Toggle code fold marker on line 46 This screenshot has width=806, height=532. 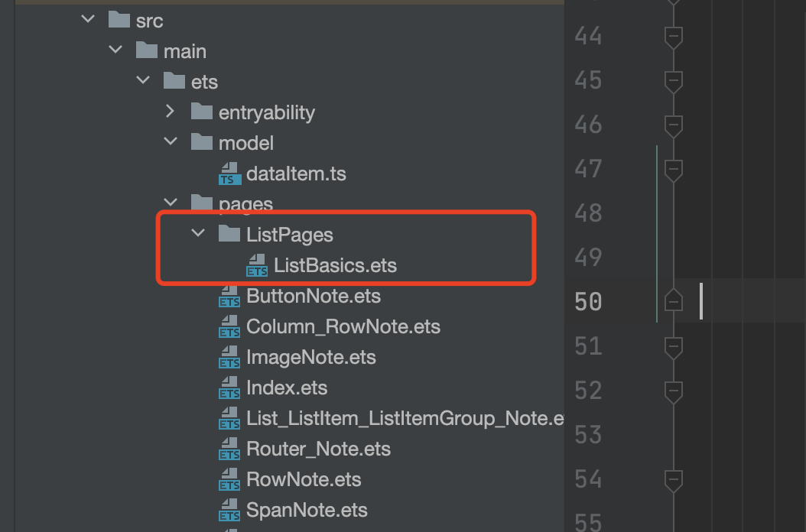674,125
